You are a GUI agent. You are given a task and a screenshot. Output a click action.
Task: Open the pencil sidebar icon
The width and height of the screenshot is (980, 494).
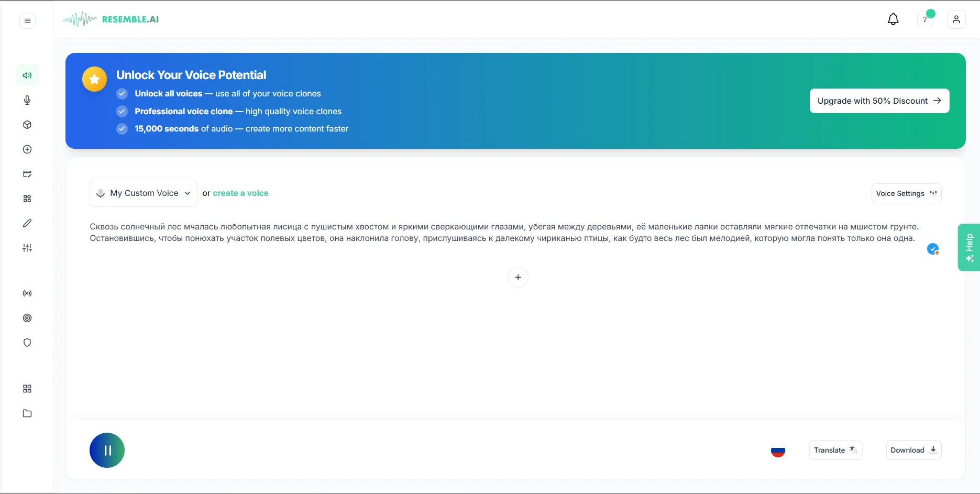click(x=27, y=223)
